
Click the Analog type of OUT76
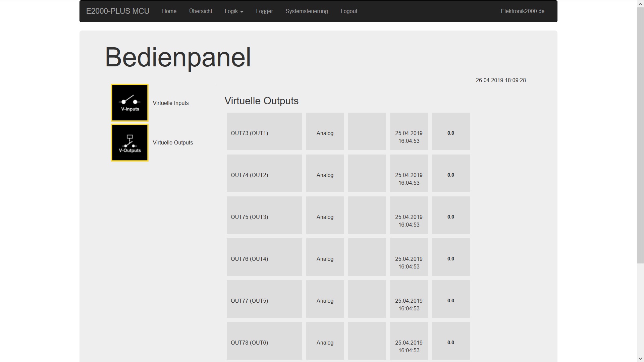click(x=325, y=259)
